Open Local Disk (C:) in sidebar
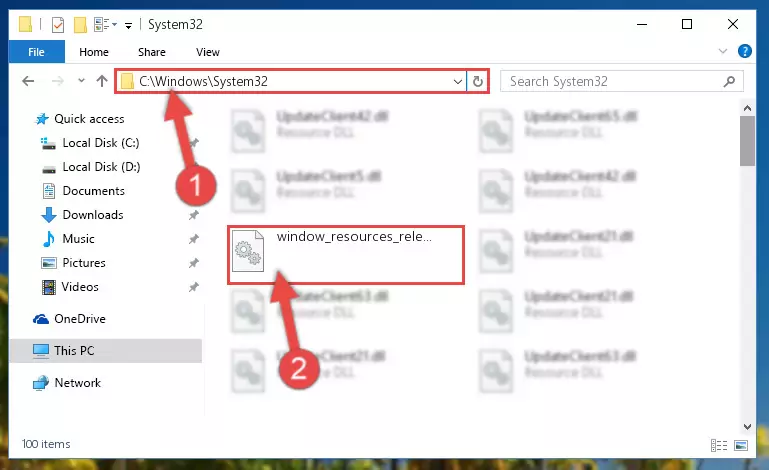The width and height of the screenshot is (769, 470). point(101,143)
